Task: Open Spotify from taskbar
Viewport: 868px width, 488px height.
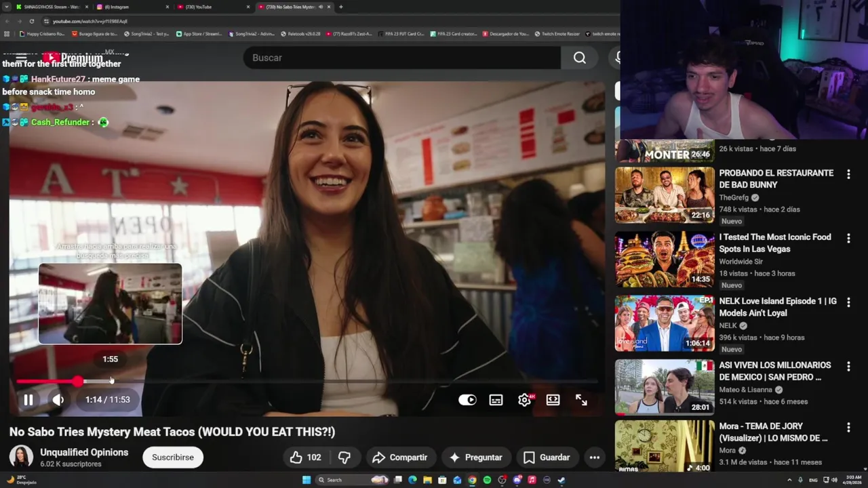Action: coord(487,480)
